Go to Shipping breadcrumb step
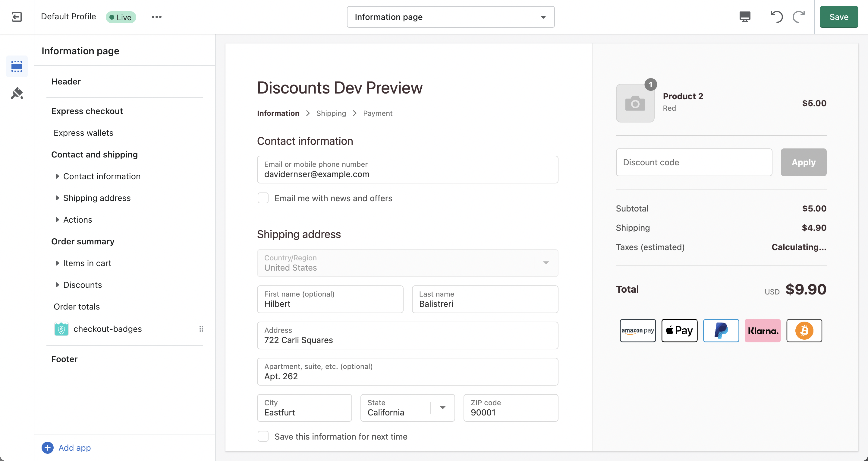 point(331,113)
